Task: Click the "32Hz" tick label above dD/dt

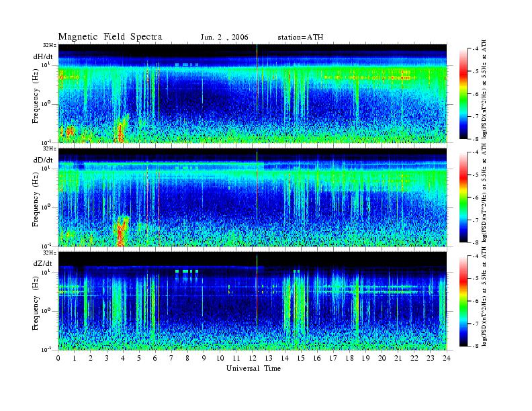Action: click(50, 148)
